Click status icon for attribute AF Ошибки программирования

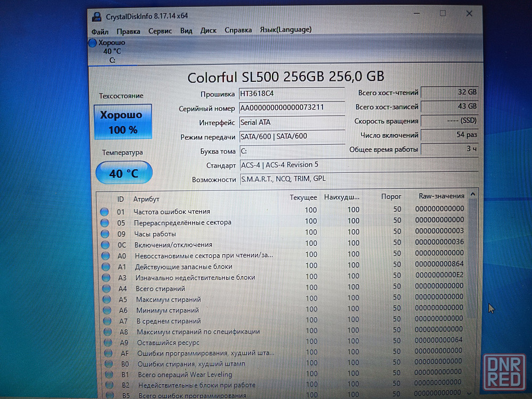pos(108,353)
